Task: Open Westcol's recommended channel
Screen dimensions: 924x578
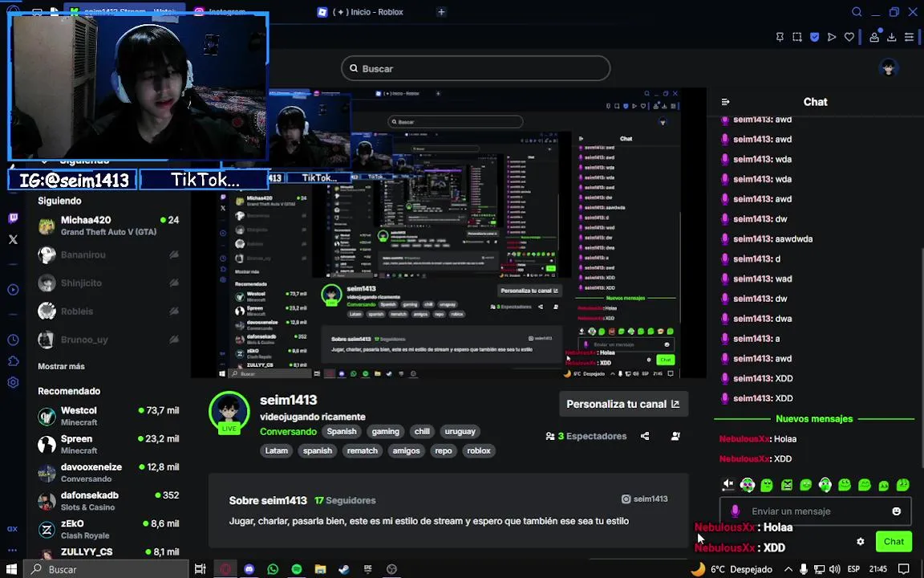Action: pos(107,416)
